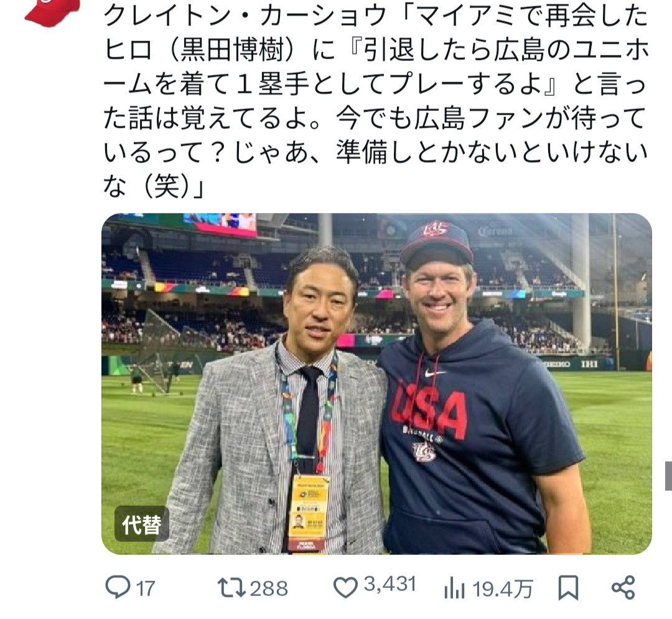Tap the reply count 17
The width and height of the screenshot is (672, 619).
coord(145,588)
